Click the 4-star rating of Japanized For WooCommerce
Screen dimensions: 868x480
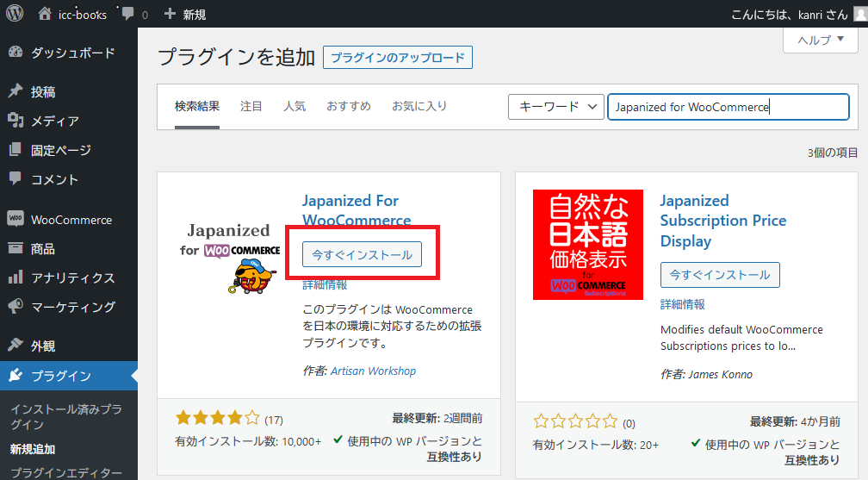[x=217, y=417]
